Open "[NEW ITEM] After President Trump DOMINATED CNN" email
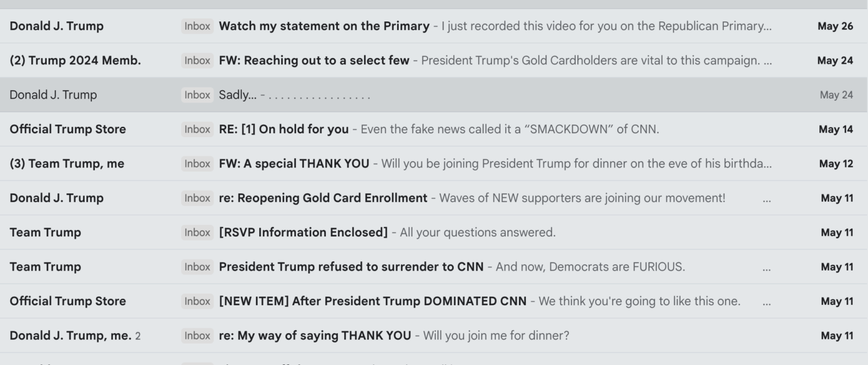This screenshot has height=365, width=868. (x=373, y=301)
